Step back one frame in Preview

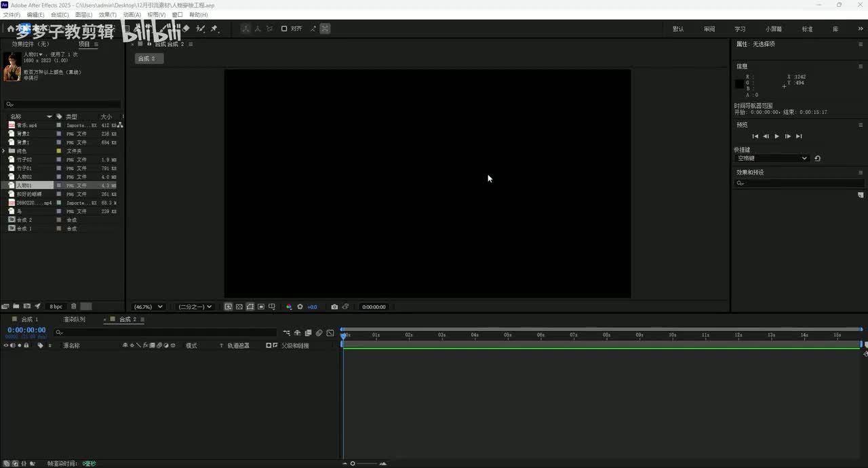pos(766,136)
